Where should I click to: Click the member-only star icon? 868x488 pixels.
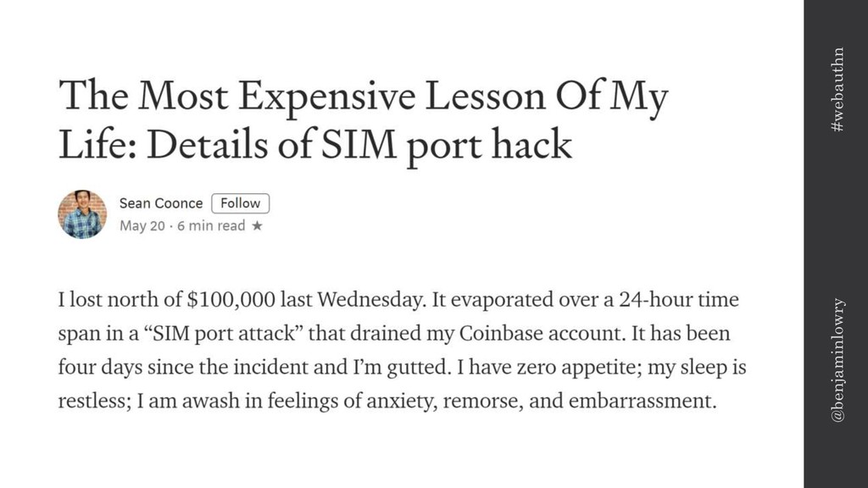(257, 225)
